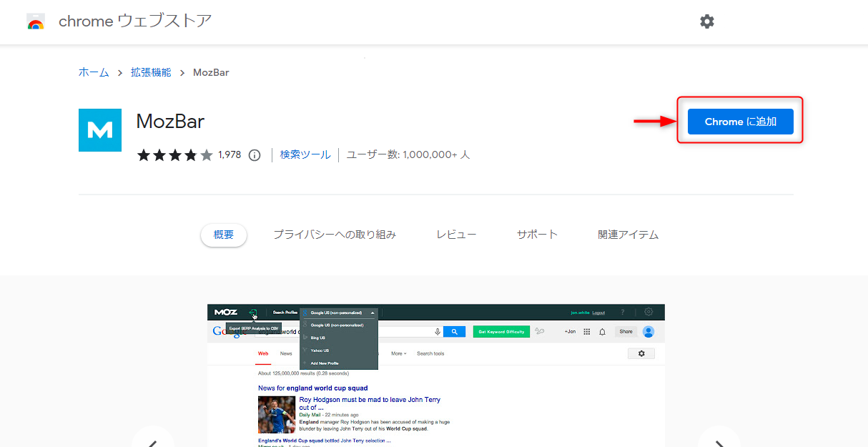This screenshot has width=868, height=447.
Task: Click the ホーム breadcrumb link
Action: click(x=93, y=72)
